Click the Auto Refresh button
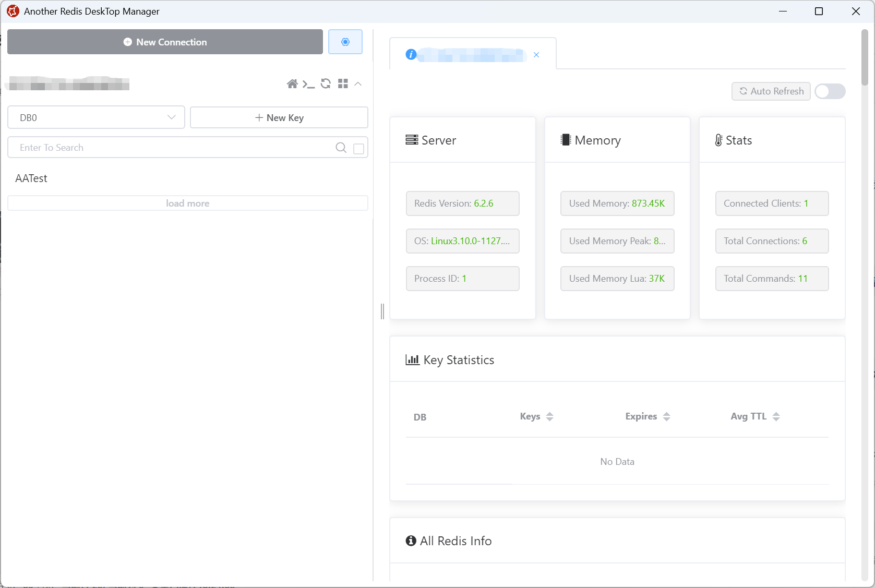Image resolution: width=875 pixels, height=588 pixels. coord(771,91)
